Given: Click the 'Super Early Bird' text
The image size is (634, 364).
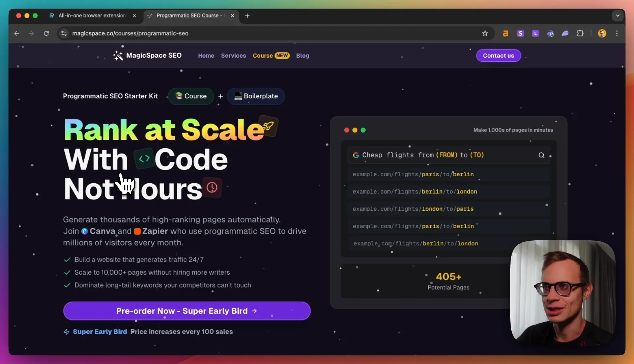Looking at the screenshot, I should (100, 332).
